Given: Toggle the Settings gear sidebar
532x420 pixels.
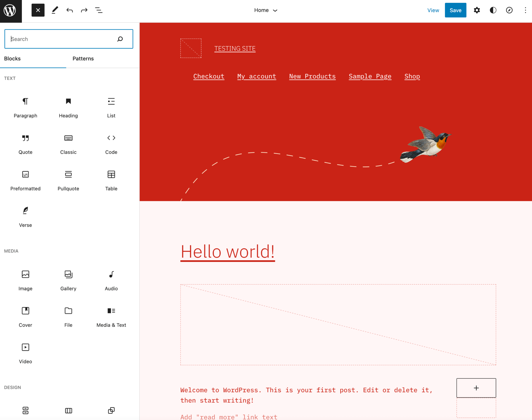Looking at the screenshot, I should tap(477, 10).
